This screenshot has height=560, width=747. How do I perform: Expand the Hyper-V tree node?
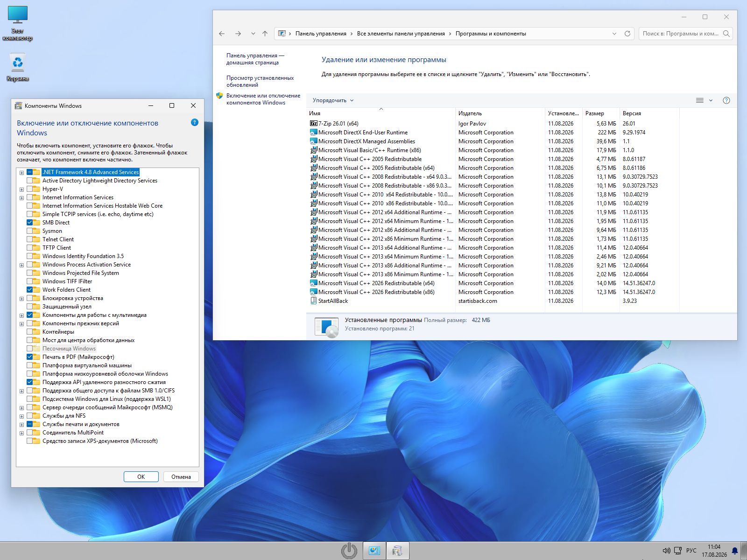tap(21, 189)
